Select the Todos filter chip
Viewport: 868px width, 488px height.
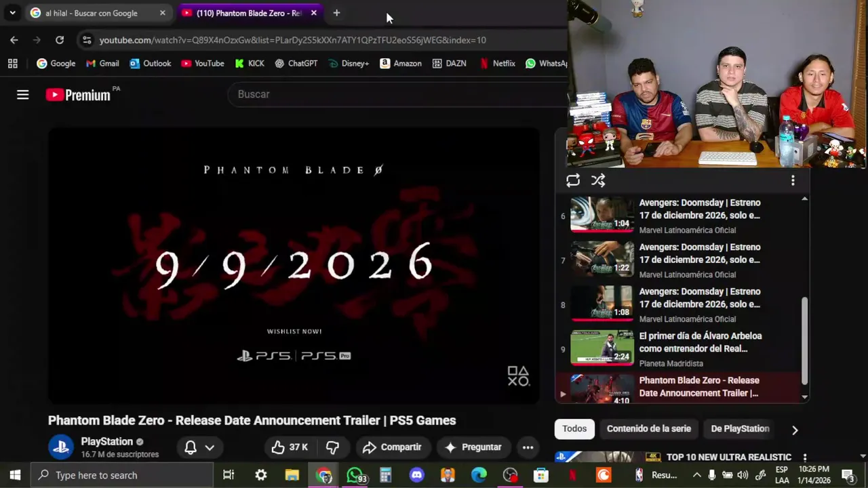[x=574, y=428]
